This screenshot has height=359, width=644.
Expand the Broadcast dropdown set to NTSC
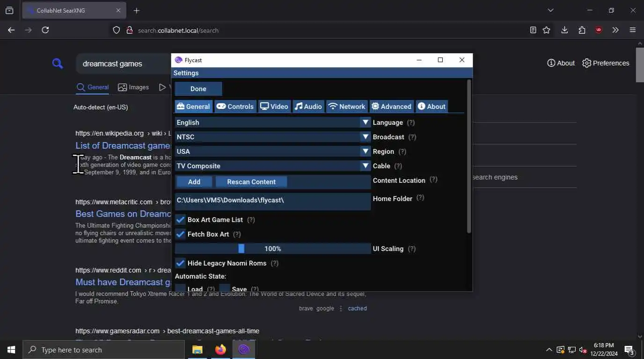click(x=273, y=137)
